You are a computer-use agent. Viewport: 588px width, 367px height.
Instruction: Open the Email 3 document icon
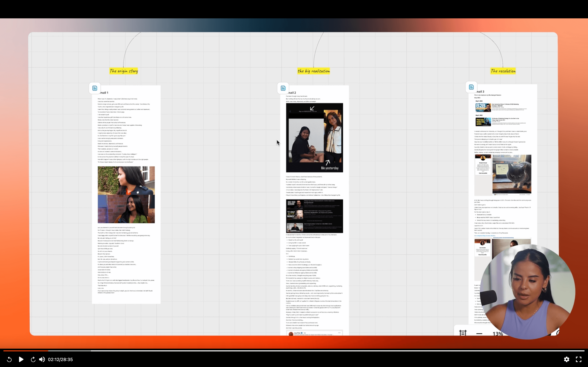pyautogui.click(x=471, y=87)
